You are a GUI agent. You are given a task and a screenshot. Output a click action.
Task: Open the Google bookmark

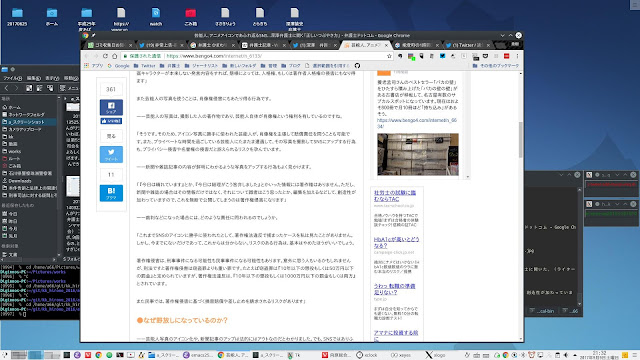coord(118,65)
